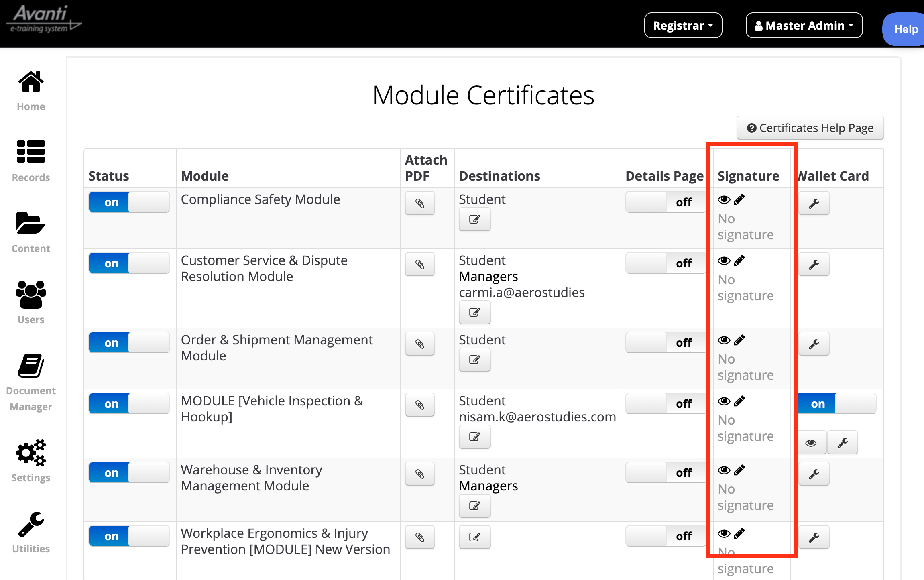View signature eye icon for Warehouse module
Screen dimensions: 924x580
tap(724, 470)
